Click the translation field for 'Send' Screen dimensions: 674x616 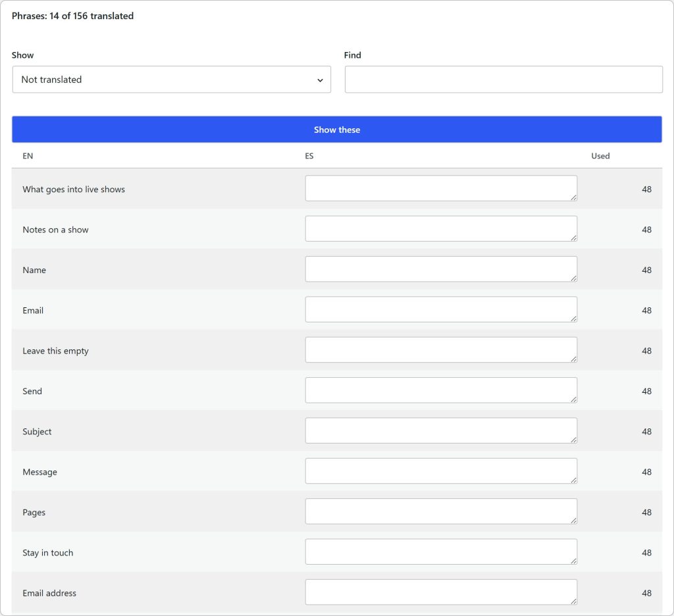click(x=441, y=390)
